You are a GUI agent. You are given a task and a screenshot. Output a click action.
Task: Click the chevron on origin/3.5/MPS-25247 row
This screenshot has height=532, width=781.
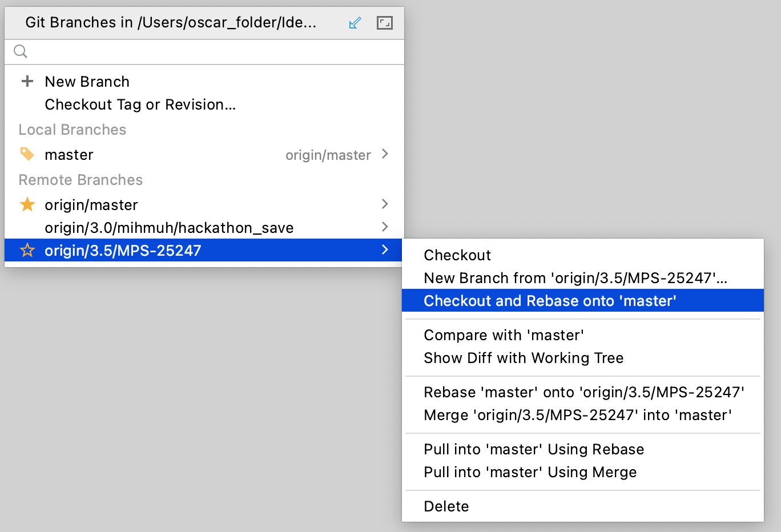click(x=385, y=250)
